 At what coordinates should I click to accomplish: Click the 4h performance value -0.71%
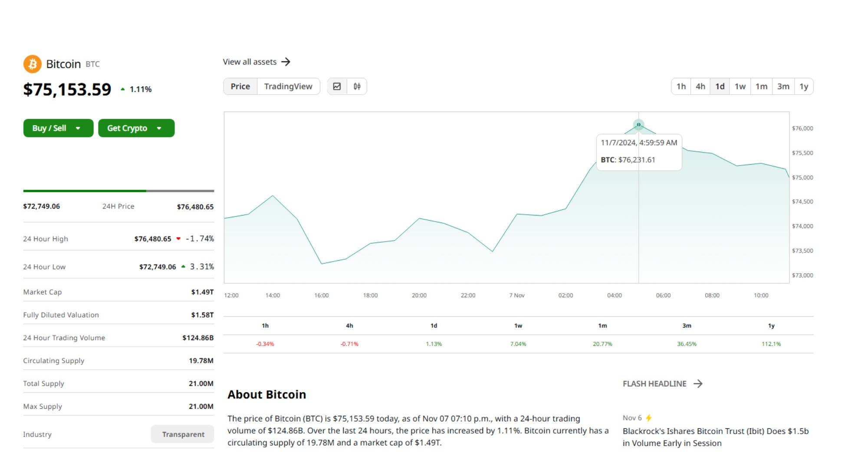349,344
